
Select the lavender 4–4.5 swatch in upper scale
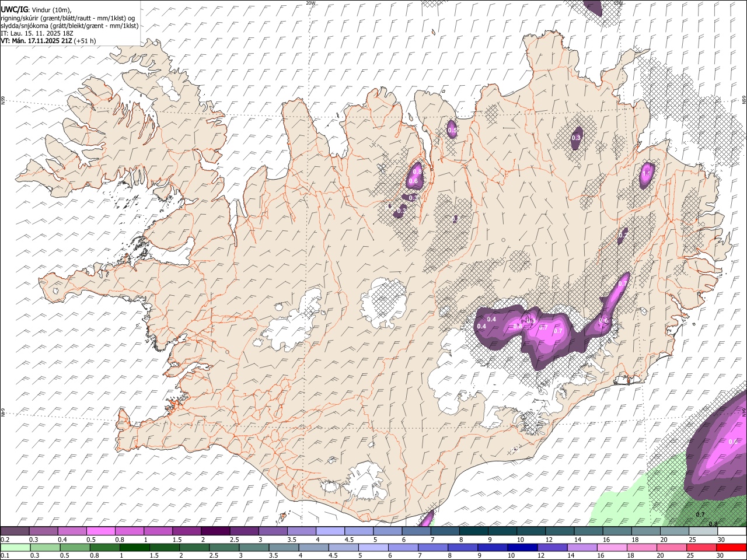pyautogui.click(x=330, y=531)
